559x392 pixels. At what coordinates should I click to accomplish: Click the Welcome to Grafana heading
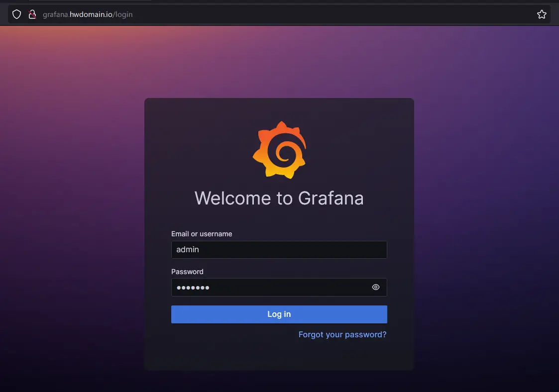coord(279,198)
